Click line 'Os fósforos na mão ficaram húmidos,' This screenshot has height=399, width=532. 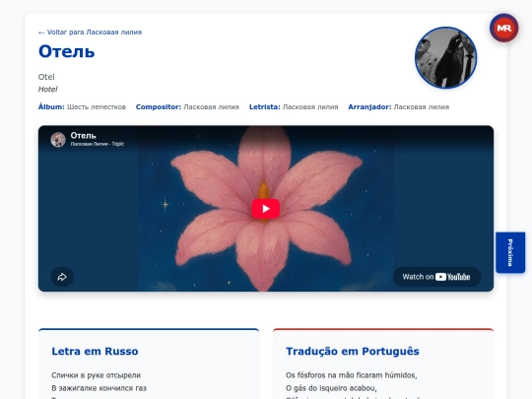click(x=352, y=375)
